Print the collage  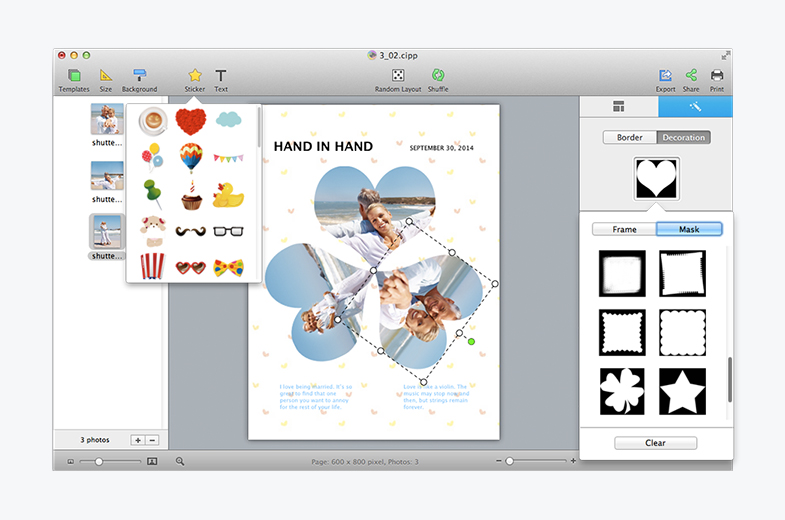717,81
